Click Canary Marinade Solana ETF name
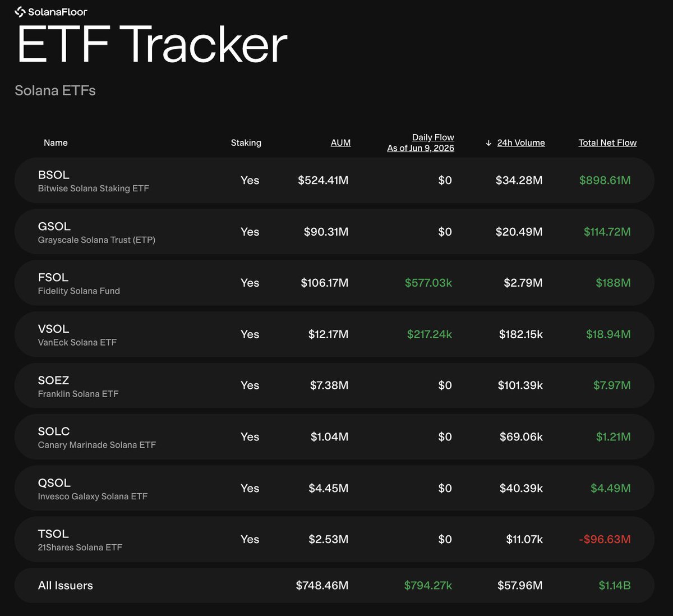The image size is (673, 616). [97, 445]
